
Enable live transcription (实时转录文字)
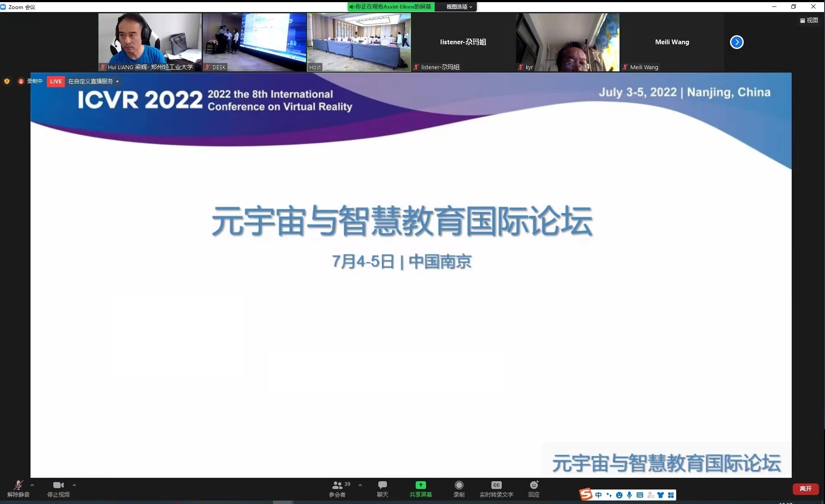click(497, 489)
